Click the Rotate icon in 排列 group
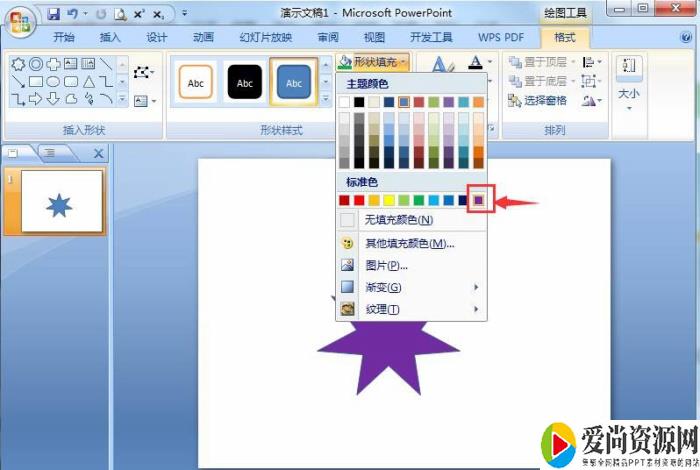 click(590, 100)
